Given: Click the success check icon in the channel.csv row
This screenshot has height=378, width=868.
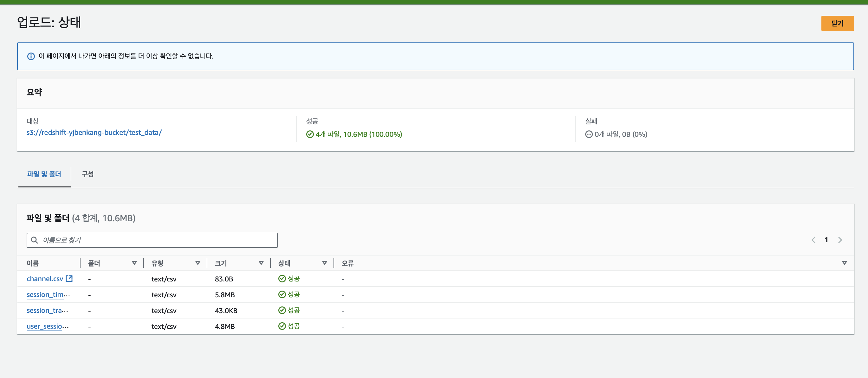Looking at the screenshot, I should 282,278.
